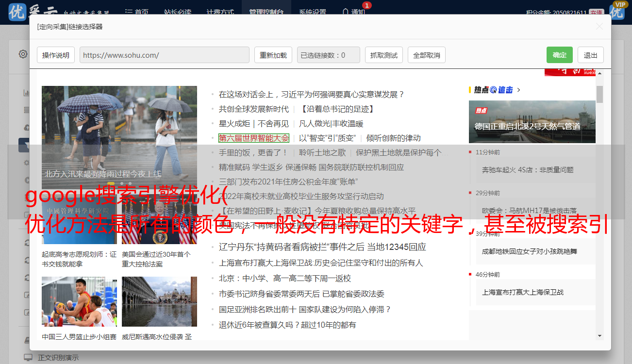
Task: Expand the 热点追击 chevron arrow
Action: (x=519, y=90)
